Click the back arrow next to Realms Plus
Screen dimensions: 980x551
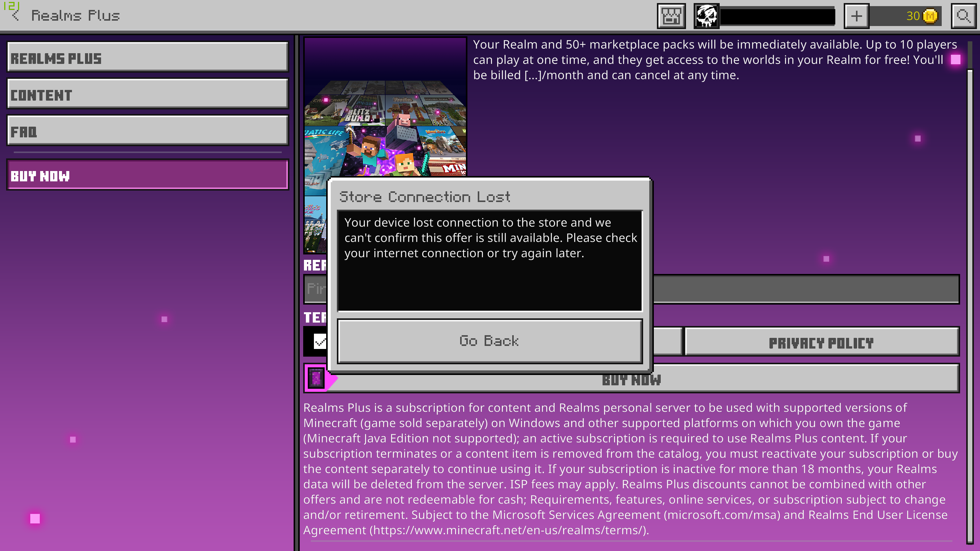[15, 16]
